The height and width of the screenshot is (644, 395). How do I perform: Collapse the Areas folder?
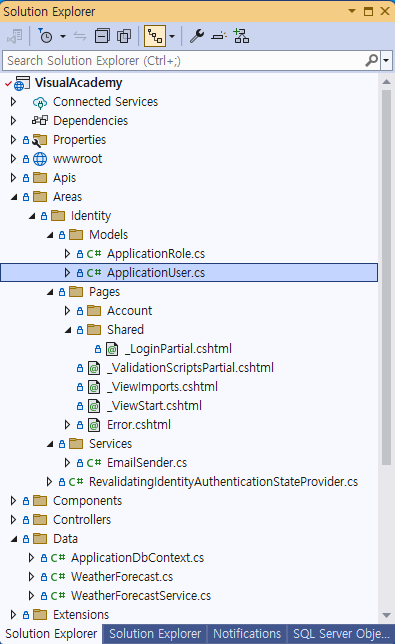14,197
